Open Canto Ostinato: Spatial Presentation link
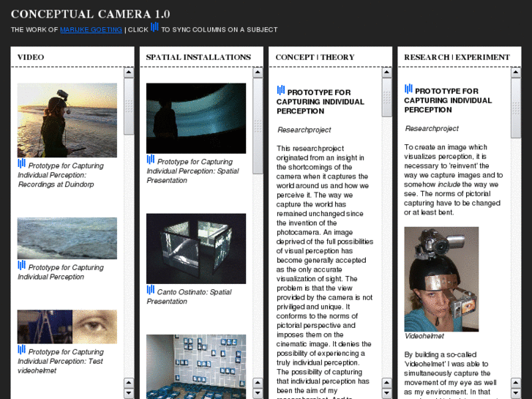This screenshot has height=399, width=532. [189, 297]
